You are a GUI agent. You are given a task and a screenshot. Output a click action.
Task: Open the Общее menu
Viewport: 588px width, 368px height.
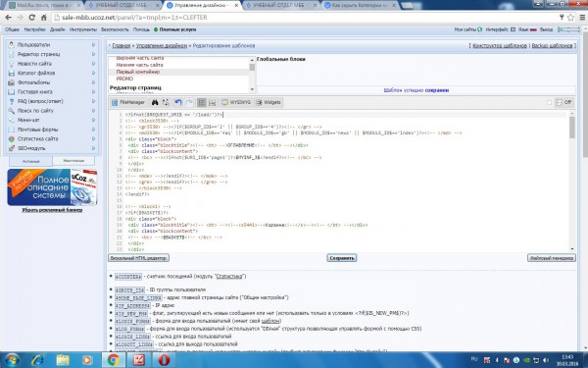coord(12,29)
